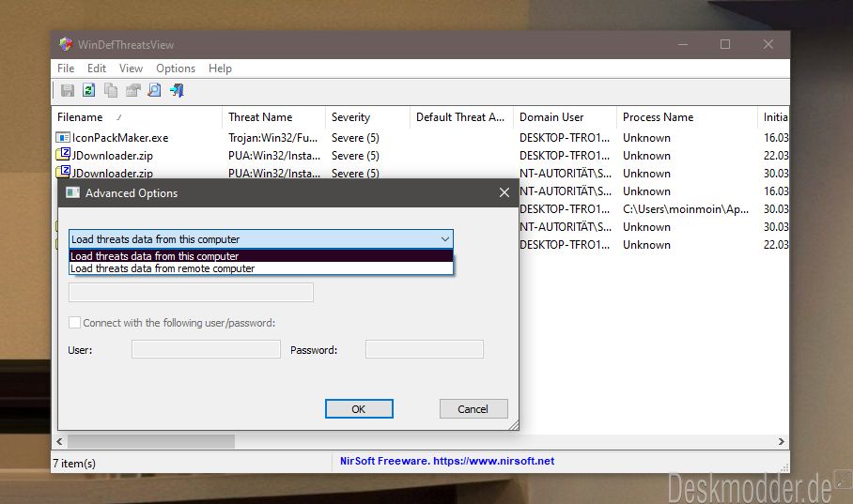The height and width of the screenshot is (504, 853).
Task: Open the Options menu
Action: [x=176, y=69]
